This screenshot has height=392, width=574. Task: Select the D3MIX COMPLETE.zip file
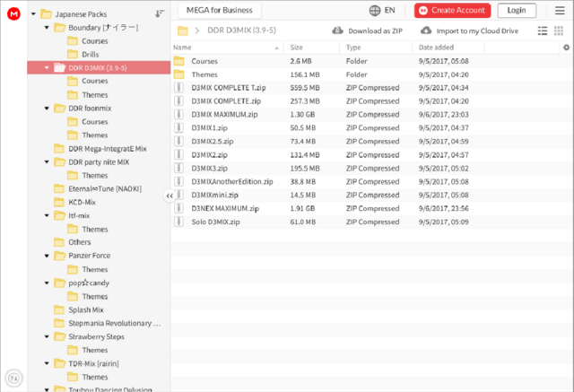pyautogui.click(x=226, y=101)
